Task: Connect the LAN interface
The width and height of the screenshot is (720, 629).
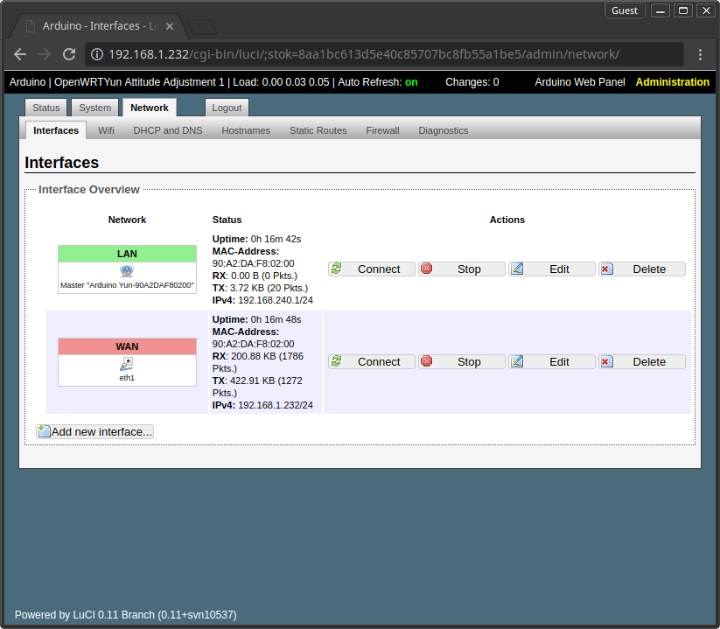Action: coord(371,269)
